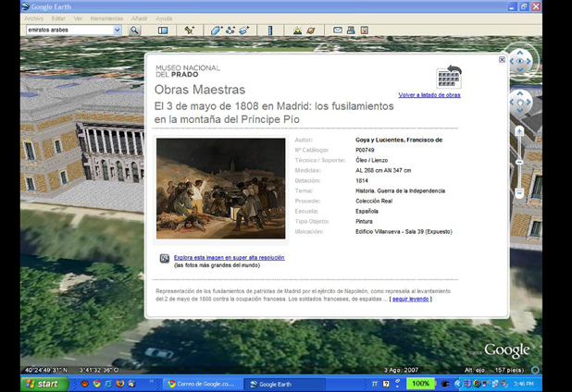The height and width of the screenshot is (392, 572).
Task: Switch to Correo de Google taskbar window
Action: 202,384
